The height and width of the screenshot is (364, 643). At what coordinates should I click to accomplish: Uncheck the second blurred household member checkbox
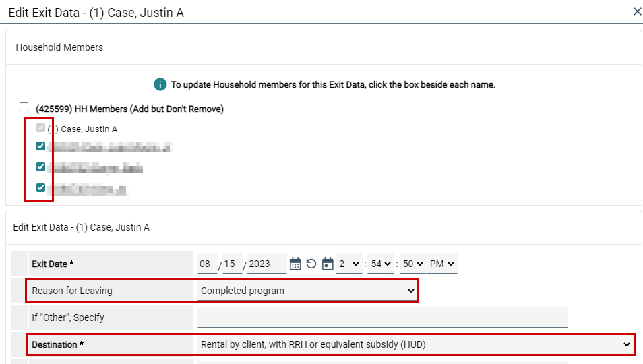(40, 167)
